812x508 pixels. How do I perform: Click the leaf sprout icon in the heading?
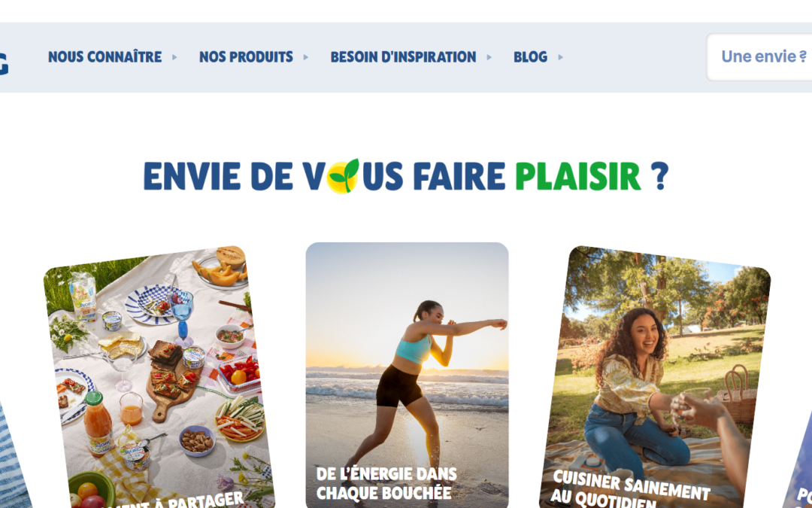pyautogui.click(x=344, y=176)
